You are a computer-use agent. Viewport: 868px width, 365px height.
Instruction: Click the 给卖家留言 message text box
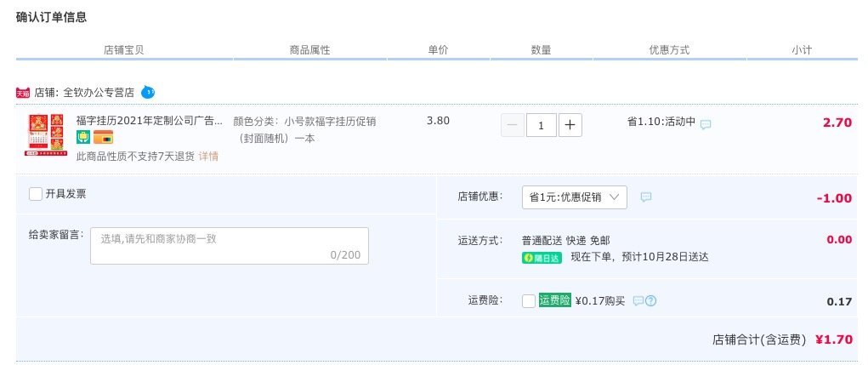[x=230, y=245]
